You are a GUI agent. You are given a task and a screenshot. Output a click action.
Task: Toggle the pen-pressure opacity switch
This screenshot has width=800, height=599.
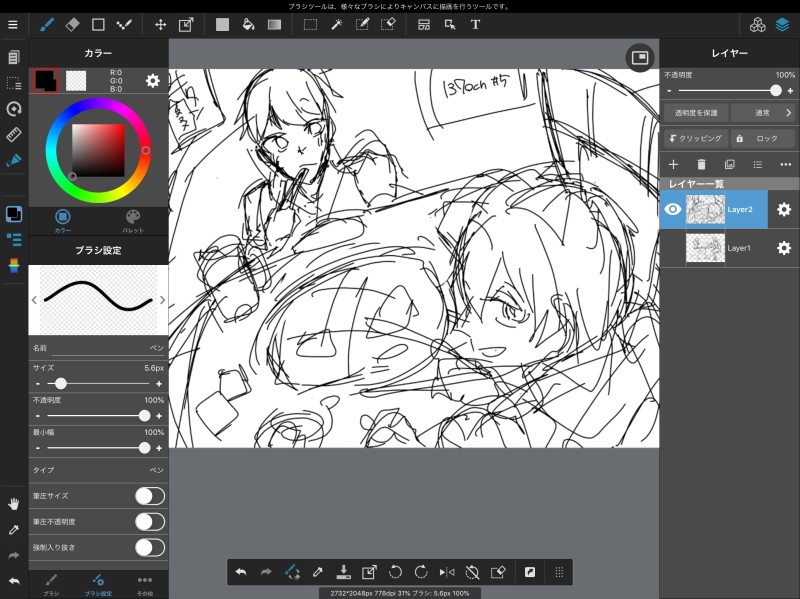[x=150, y=522]
